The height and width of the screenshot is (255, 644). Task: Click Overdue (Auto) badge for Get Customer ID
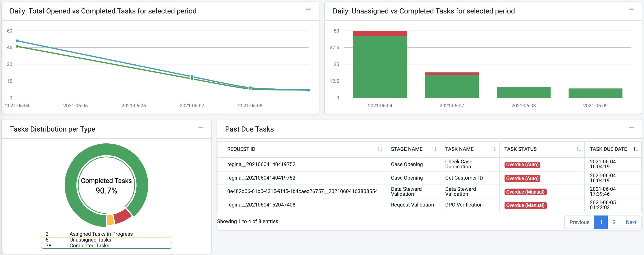(522, 178)
